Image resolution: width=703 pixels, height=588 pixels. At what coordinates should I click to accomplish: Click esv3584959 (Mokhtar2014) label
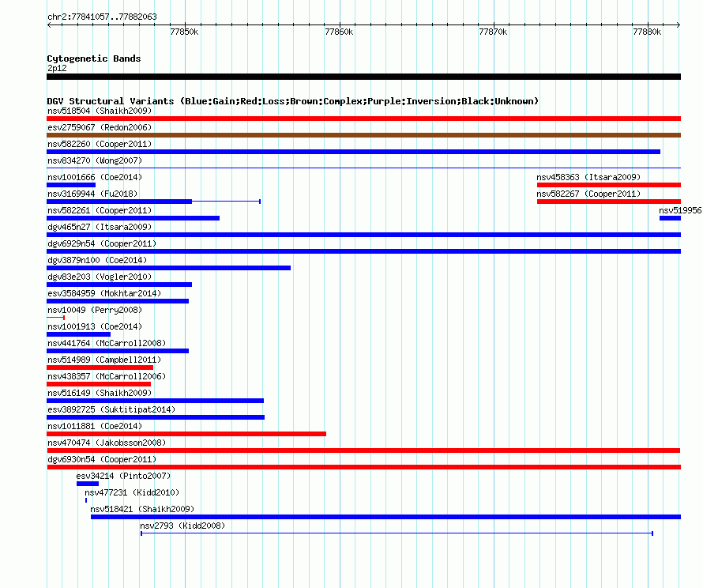(104, 293)
